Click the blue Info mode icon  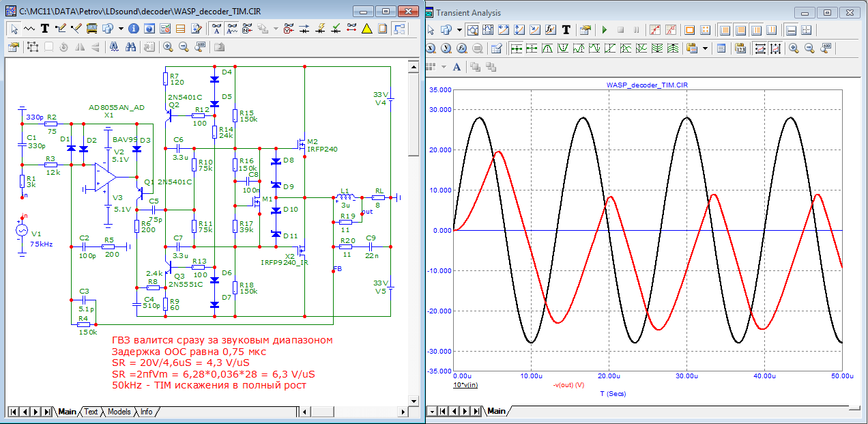(134, 29)
